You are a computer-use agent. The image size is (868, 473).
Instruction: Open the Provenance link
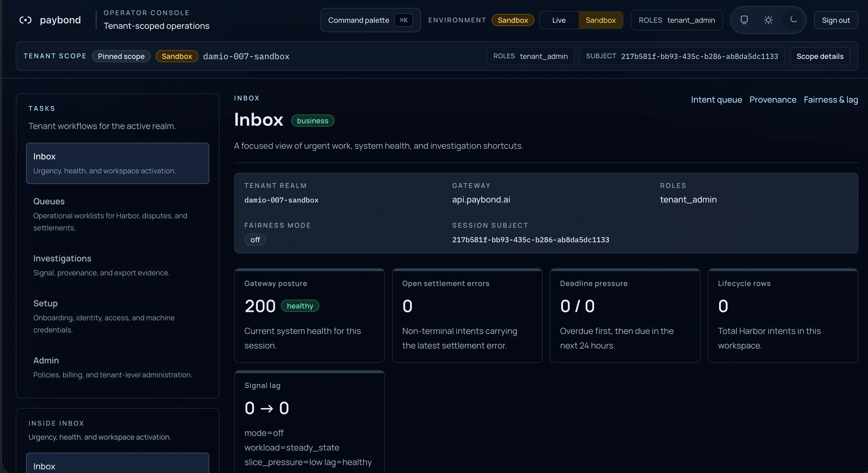pyautogui.click(x=773, y=100)
